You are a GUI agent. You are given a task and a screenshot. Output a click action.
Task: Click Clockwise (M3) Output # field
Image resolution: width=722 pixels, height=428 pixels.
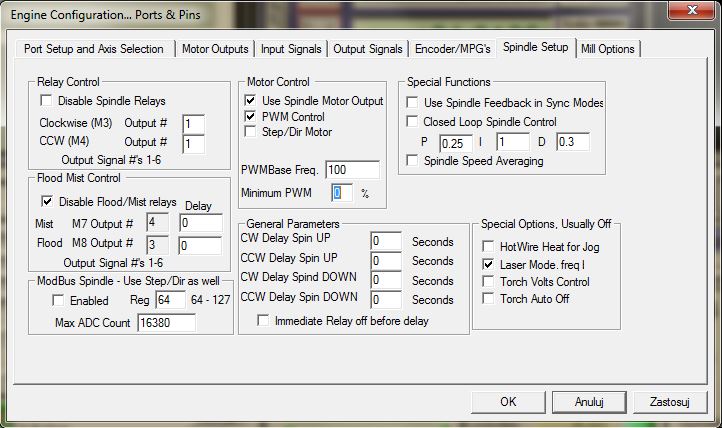click(x=193, y=124)
